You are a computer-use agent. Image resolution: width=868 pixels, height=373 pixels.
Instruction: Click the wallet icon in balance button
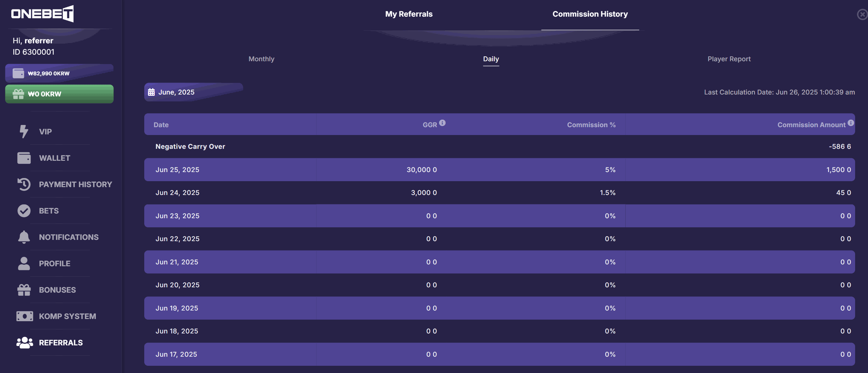pos(18,73)
